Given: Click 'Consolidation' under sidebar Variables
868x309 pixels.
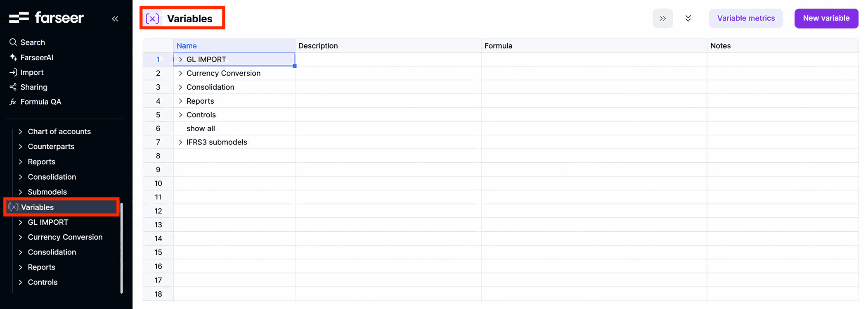Looking at the screenshot, I should pos(52,252).
